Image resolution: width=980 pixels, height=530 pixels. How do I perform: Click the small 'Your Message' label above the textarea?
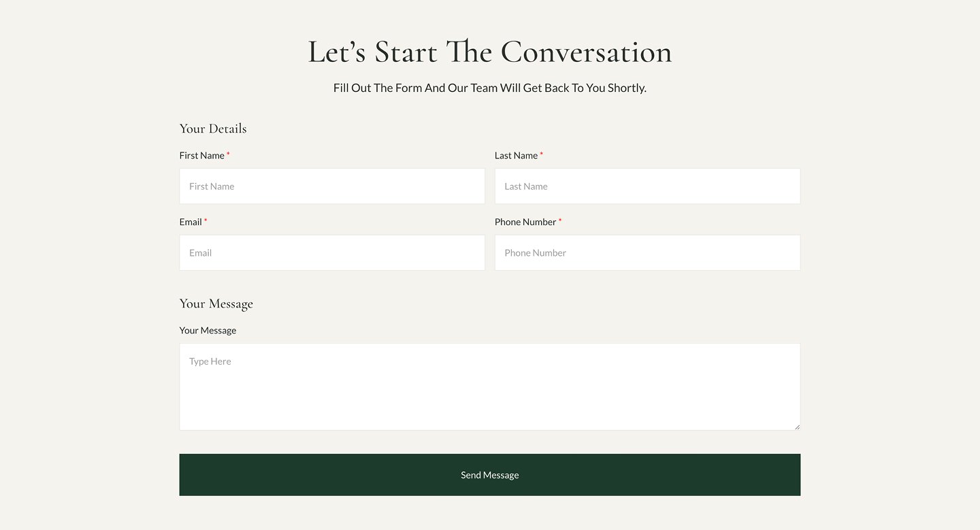click(x=208, y=331)
